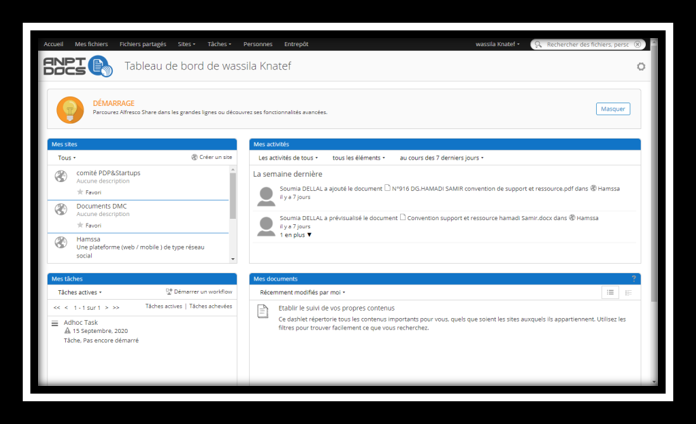Click Créer un site link
The image size is (696, 424).
click(x=215, y=157)
